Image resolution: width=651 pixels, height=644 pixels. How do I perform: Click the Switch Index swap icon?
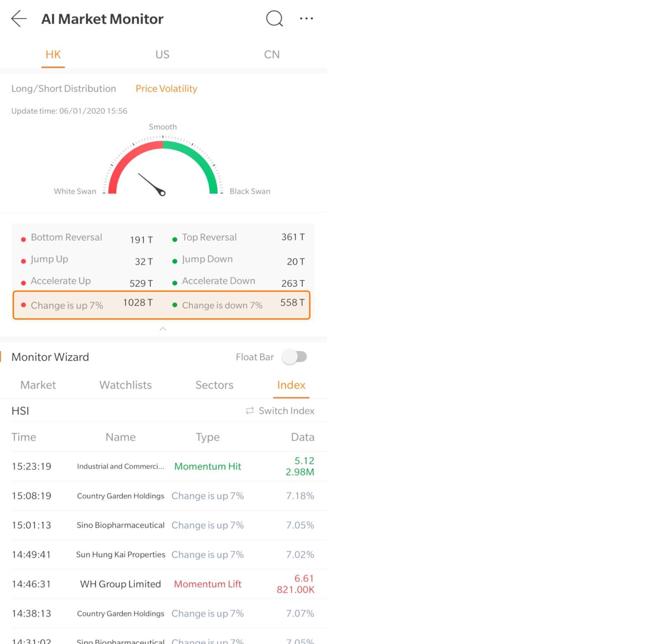coord(250,411)
